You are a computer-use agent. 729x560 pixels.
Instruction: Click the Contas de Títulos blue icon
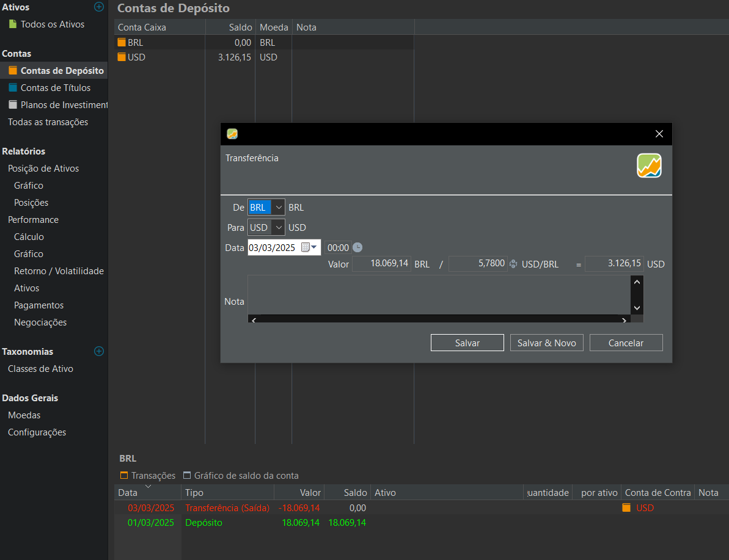[13, 87]
